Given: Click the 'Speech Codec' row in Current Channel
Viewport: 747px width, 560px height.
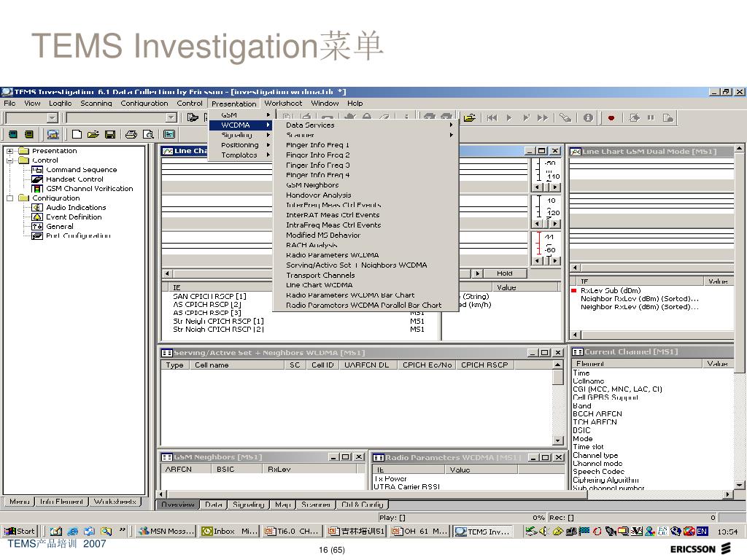Looking at the screenshot, I should (598, 472).
